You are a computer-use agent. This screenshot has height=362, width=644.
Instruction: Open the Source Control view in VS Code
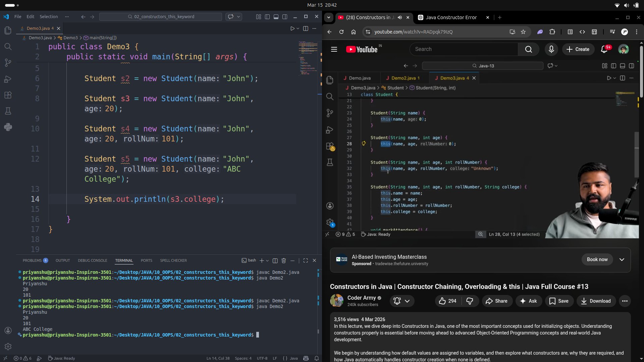(8, 63)
